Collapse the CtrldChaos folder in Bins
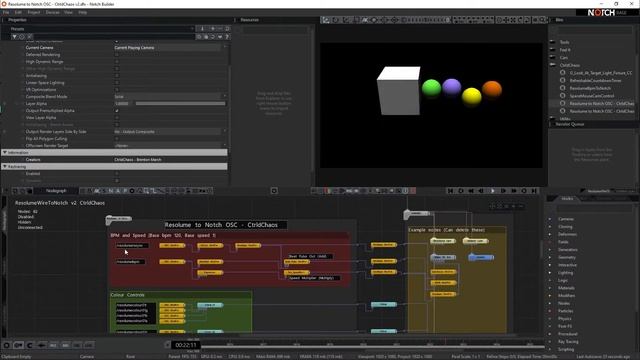The image size is (640, 360). point(553,65)
